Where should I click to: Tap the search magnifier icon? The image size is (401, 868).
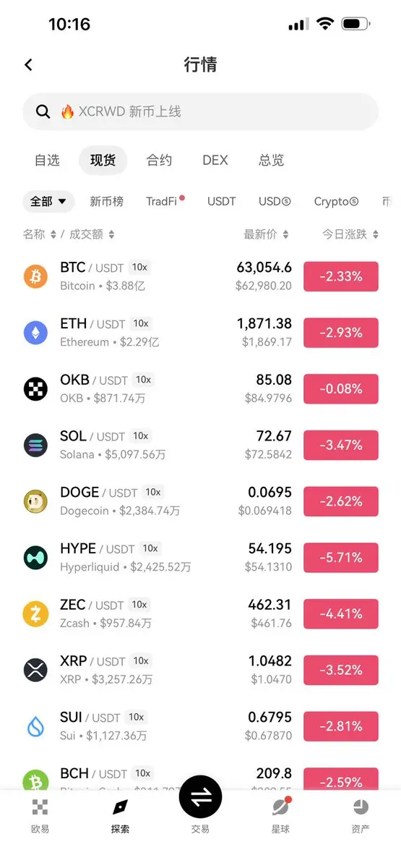(43, 111)
